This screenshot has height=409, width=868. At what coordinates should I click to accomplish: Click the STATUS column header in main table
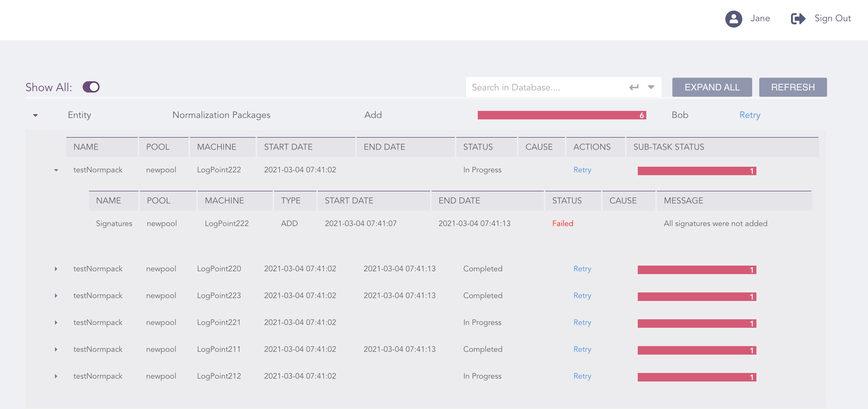pos(478,147)
